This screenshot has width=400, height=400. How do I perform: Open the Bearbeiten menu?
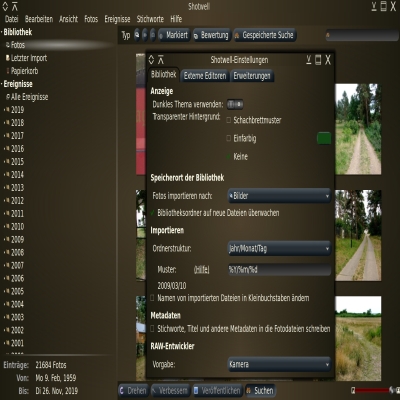39,19
